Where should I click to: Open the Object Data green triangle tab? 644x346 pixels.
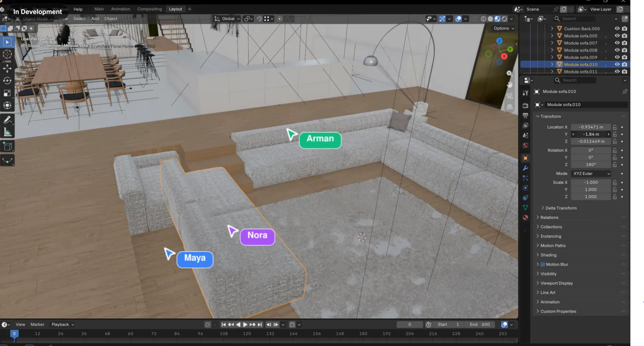[525, 207]
